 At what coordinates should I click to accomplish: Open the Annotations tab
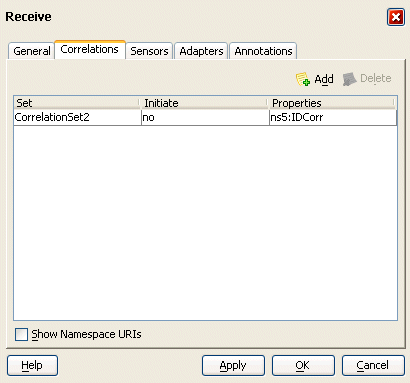tap(263, 51)
